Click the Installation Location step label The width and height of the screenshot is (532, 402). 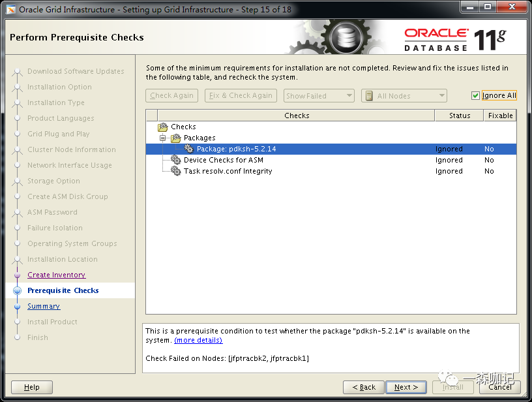pyautogui.click(x=63, y=259)
